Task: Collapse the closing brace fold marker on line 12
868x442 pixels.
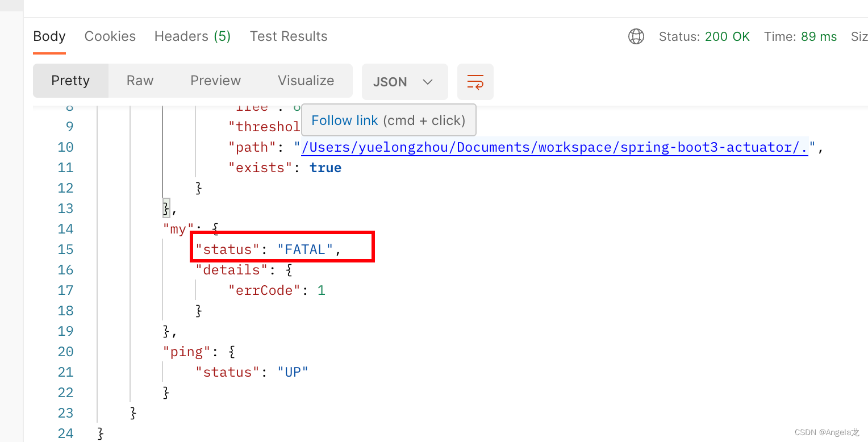Action: click(x=198, y=187)
